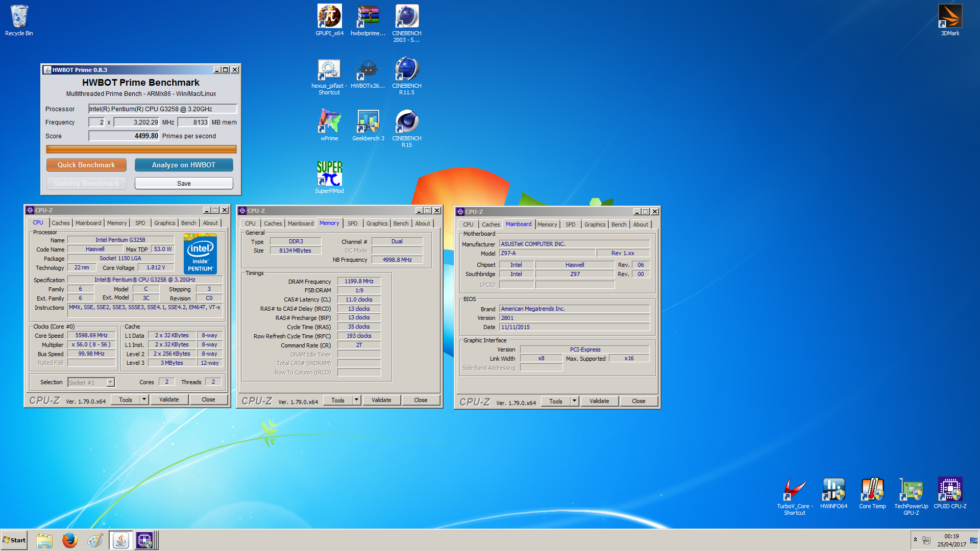Click Close button in right CPU-Z
The width and height of the screenshot is (980, 551).
[x=639, y=402]
